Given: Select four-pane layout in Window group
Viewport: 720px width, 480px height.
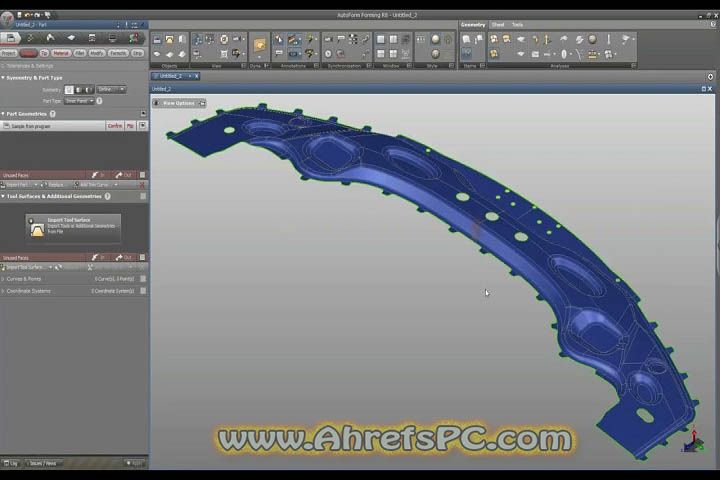Looking at the screenshot, I should (394, 54).
